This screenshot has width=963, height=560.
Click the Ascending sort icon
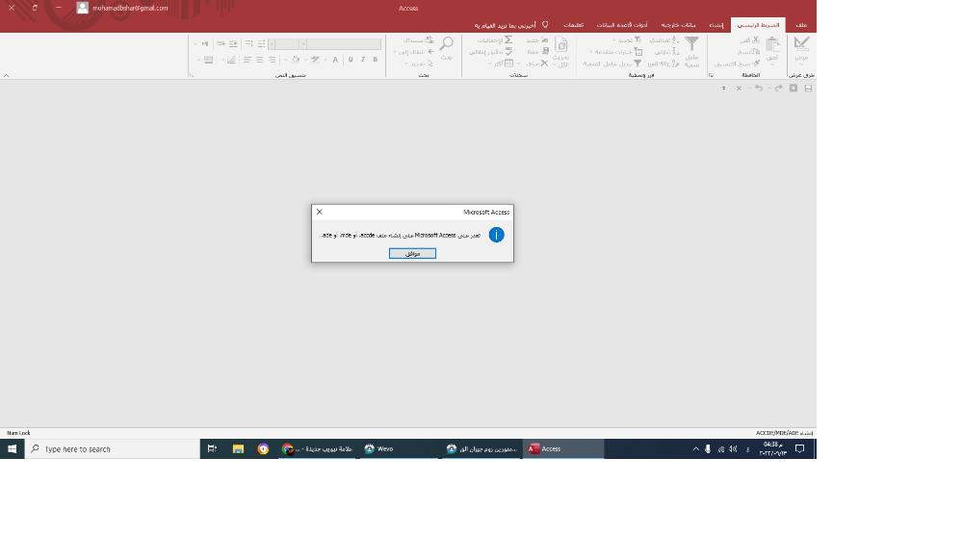pos(674,39)
